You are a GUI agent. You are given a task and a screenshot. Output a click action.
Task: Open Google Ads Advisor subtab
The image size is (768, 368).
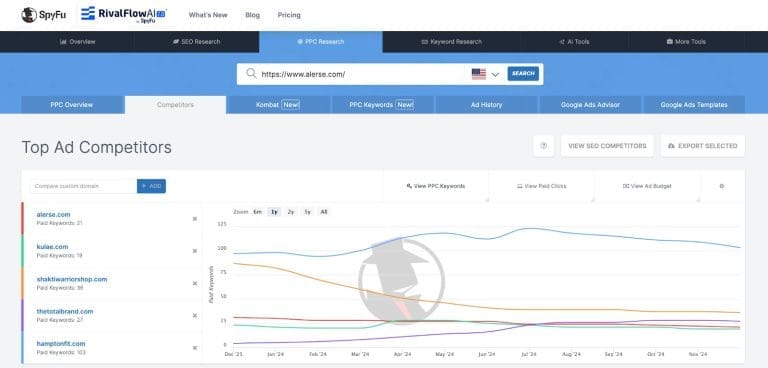(590, 105)
